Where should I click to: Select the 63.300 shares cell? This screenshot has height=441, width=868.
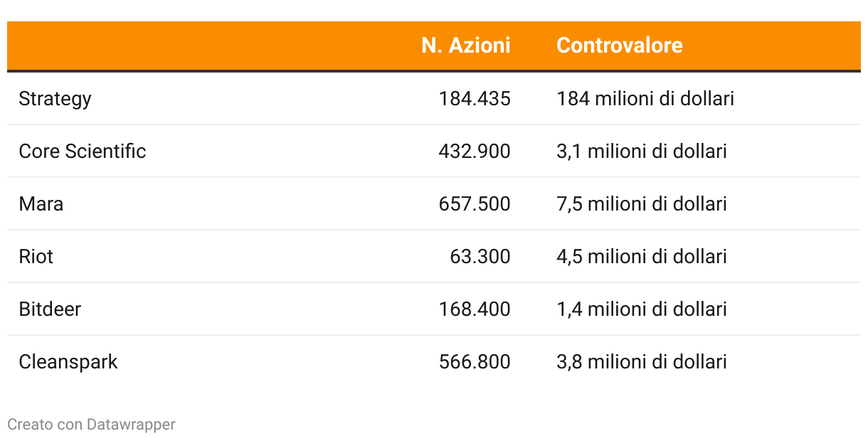pyautogui.click(x=480, y=256)
